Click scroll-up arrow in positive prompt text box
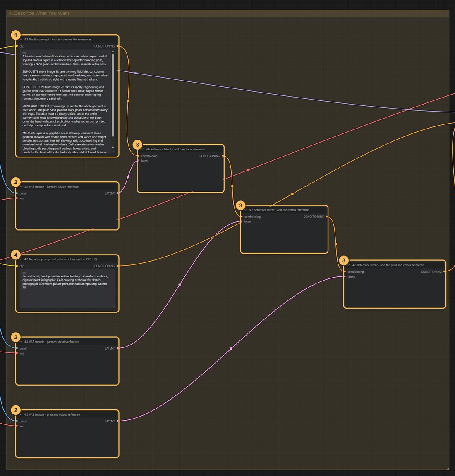Image resolution: width=455 pixels, height=476 pixels. tap(113, 52)
